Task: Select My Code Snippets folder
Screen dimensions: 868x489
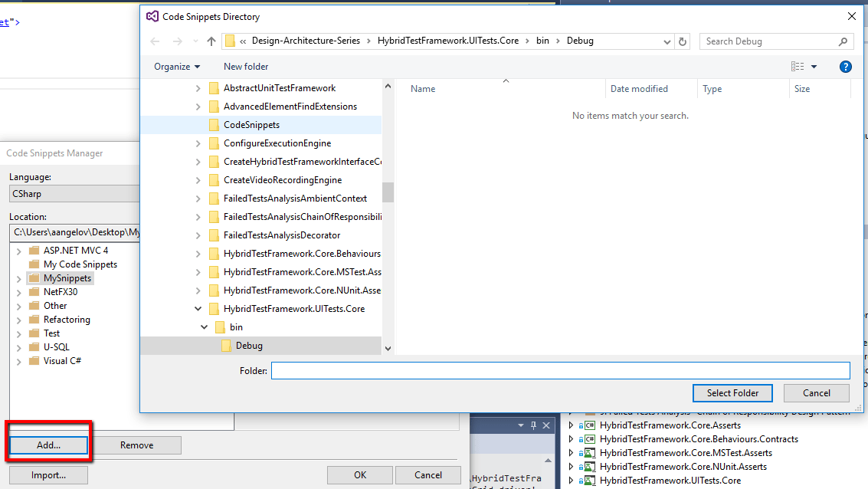Action: pos(80,264)
